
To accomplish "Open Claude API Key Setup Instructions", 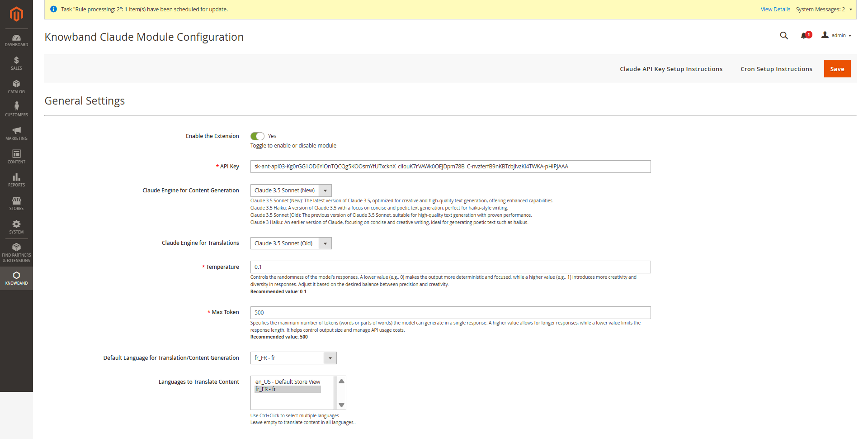I will point(671,69).
